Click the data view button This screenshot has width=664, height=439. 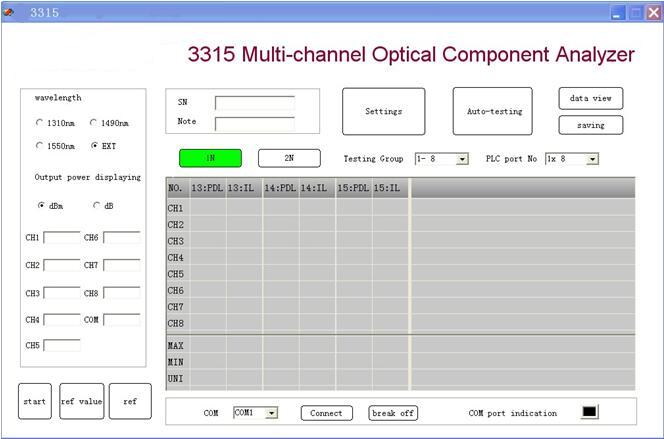tap(590, 99)
